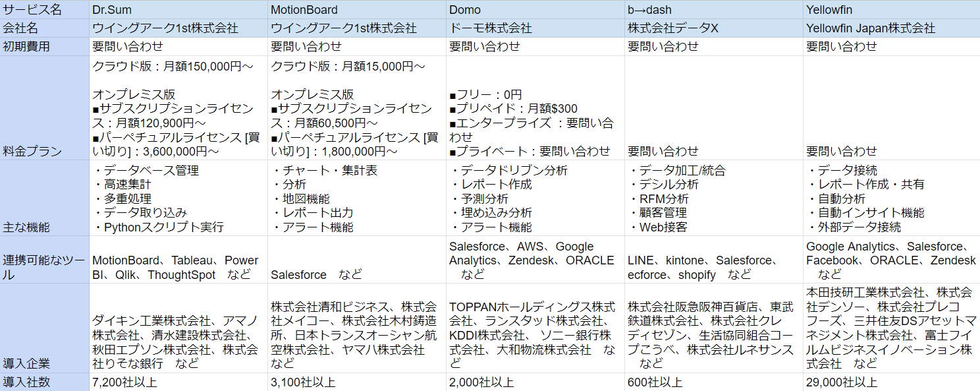This screenshot has height=391, width=980.
Task: Select the 29,000社以上 cell
Action: 892,382
